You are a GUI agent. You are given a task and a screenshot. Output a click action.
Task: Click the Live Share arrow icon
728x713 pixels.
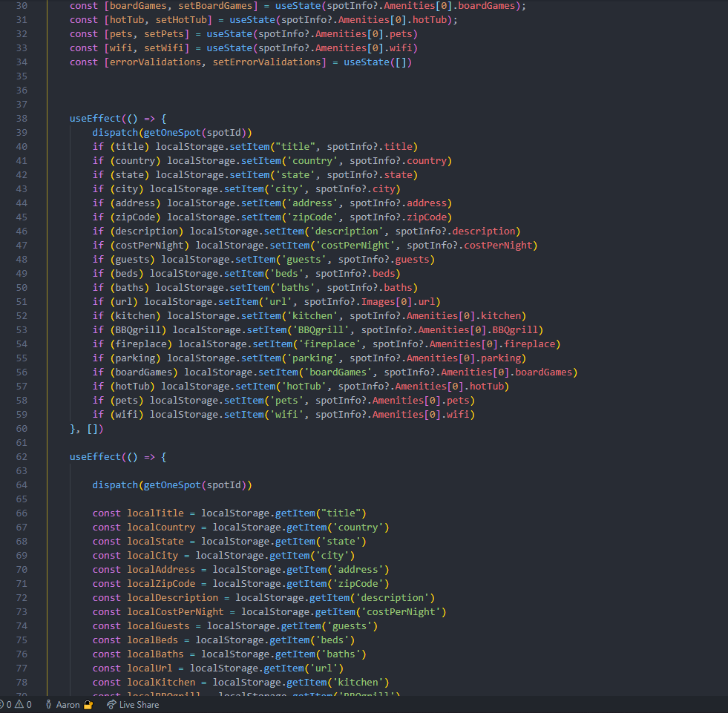pyautogui.click(x=111, y=705)
